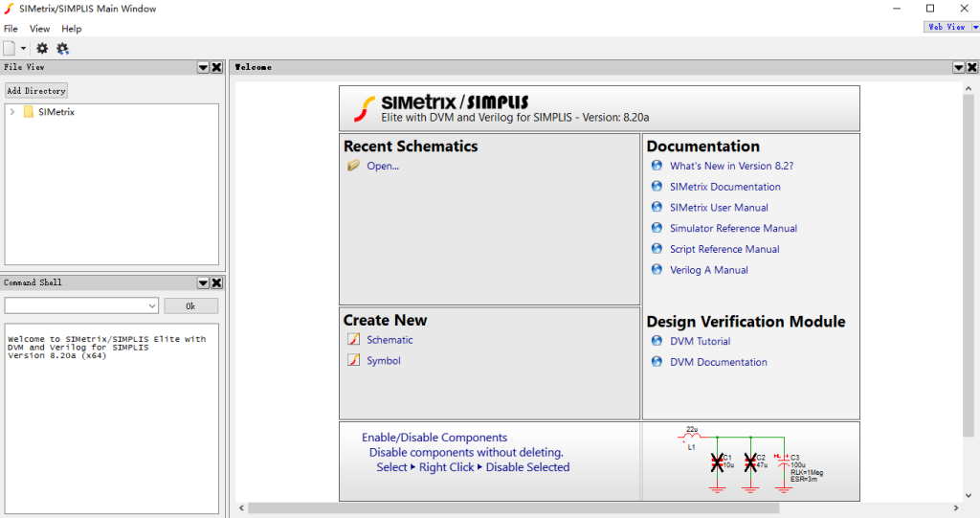Open Command Shell panel menu arrow
980x518 pixels.
pyautogui.click(x=203, y=282)
